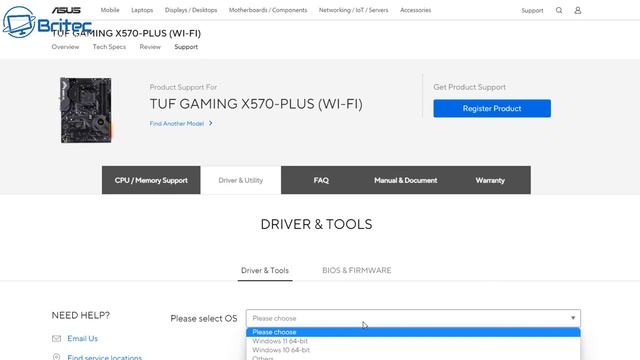640x360 pixels.
Task: Switch to Manual & Document tab
Action: point(406,180)
